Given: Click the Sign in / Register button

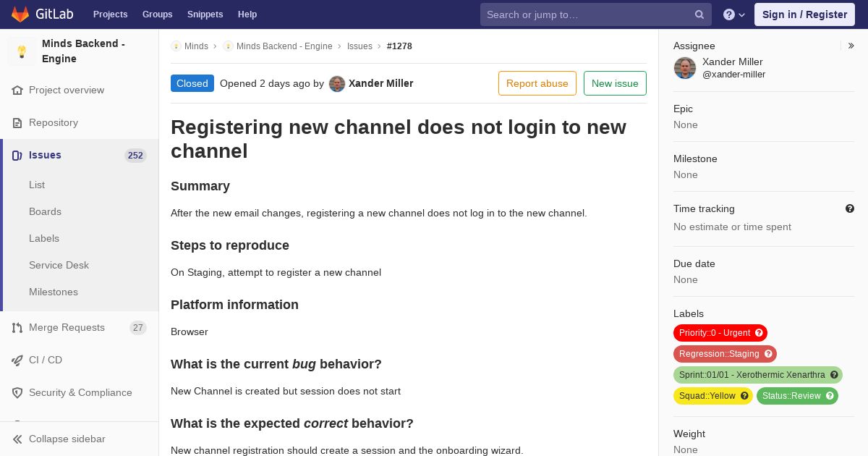Looking at the screenshot, I should (x=804, y=14).
